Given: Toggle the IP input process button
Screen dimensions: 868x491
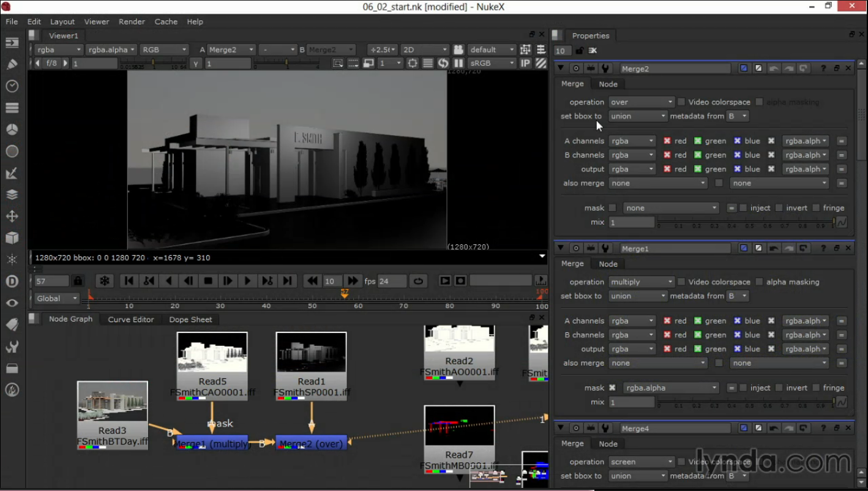Looking at the screenshot, I should pyautogui.click(x=525, y=63).
